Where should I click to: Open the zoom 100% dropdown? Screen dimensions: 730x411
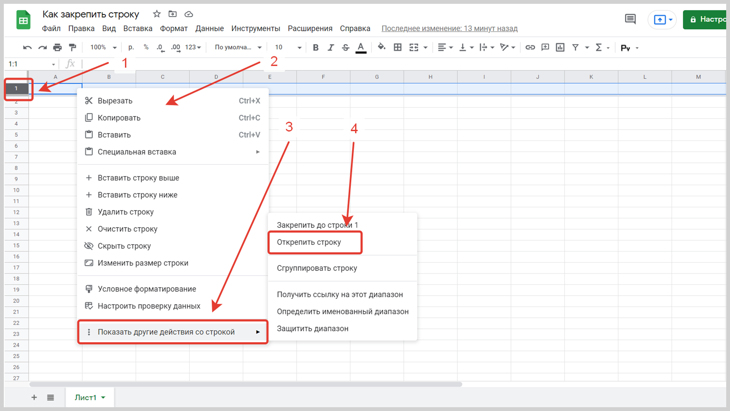pyautogui.click(x=103, y=47)
